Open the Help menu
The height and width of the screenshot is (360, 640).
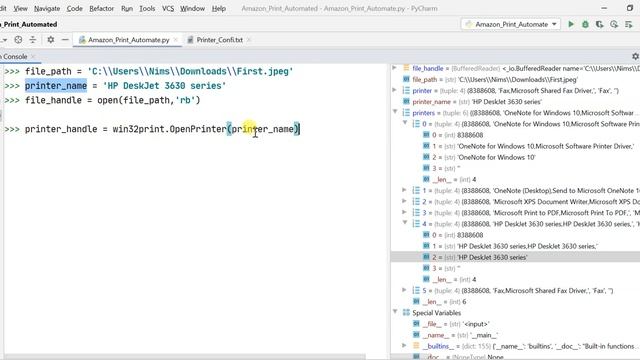click(219, 8)
